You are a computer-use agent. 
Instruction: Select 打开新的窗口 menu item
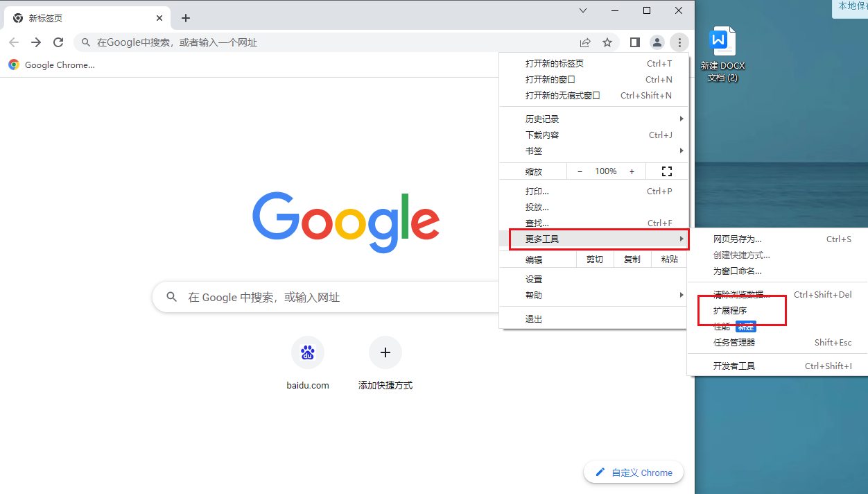[593, 79]
